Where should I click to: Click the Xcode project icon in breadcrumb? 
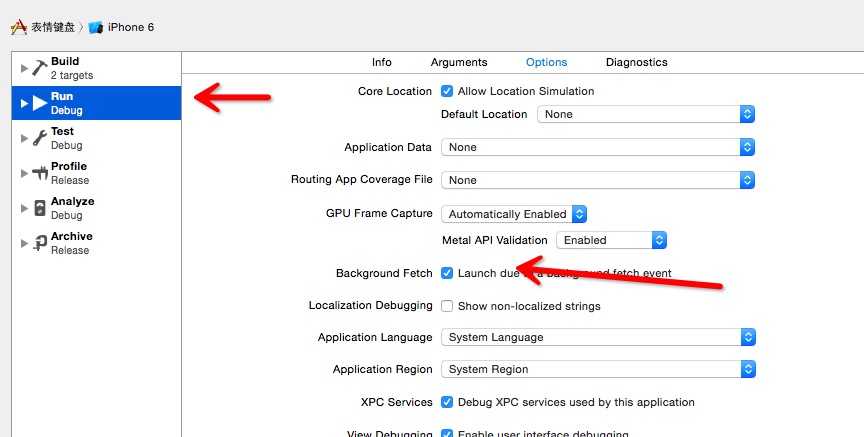[x=19, y=27]
